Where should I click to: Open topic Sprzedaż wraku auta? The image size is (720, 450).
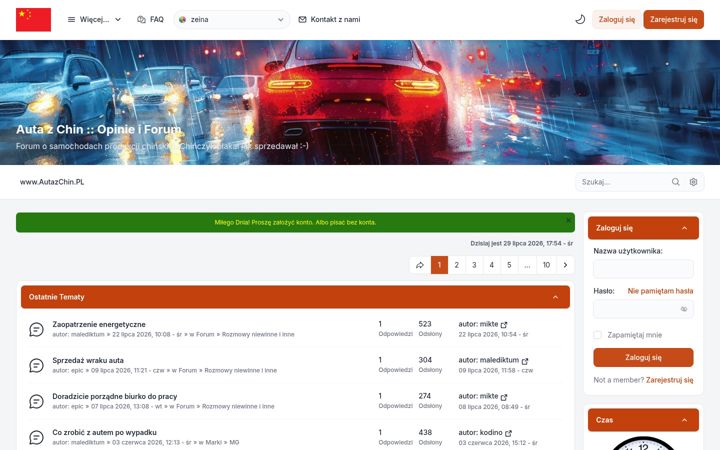tap(88, 360)
